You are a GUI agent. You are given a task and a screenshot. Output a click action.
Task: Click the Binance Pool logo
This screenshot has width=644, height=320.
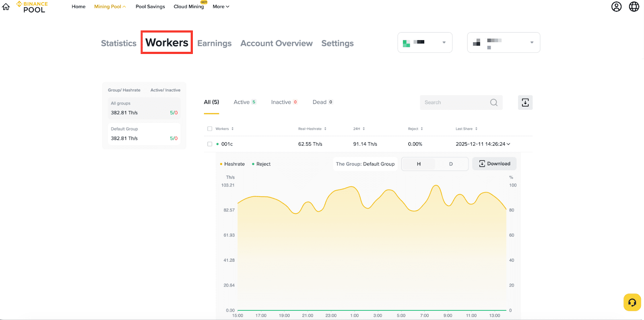(32, 7)
